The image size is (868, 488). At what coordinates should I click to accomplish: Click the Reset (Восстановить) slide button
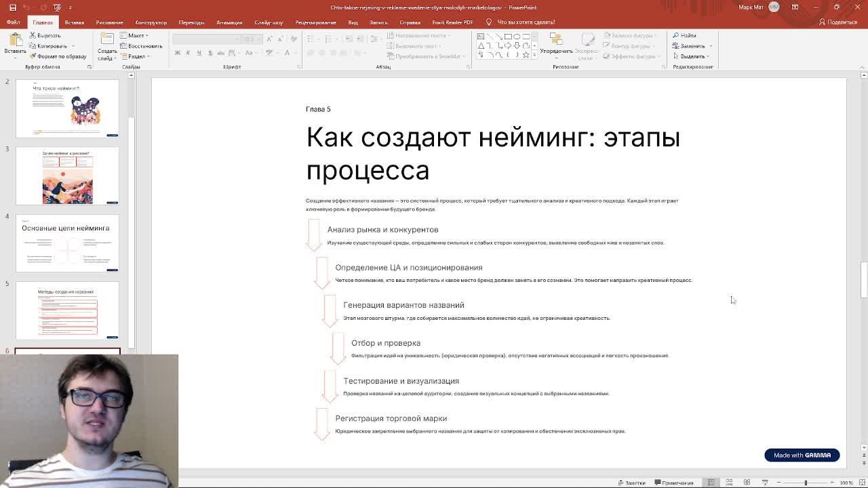[x=141, y=46]
